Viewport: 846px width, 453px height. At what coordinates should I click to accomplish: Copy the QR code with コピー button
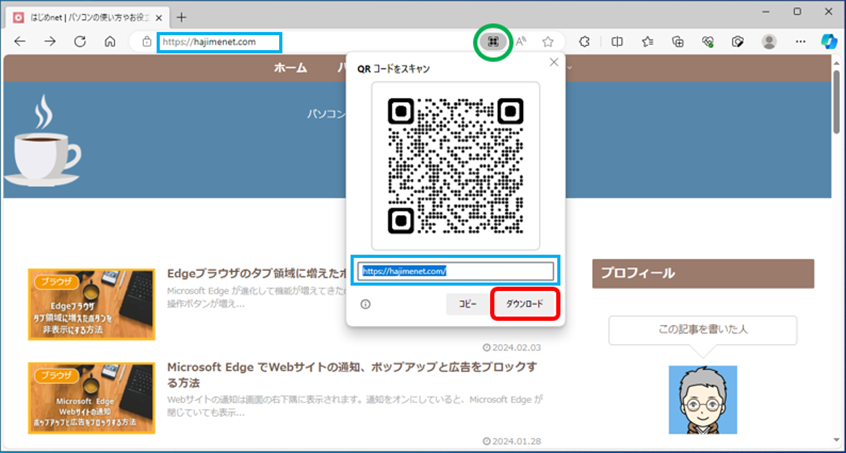coord(467,304)
